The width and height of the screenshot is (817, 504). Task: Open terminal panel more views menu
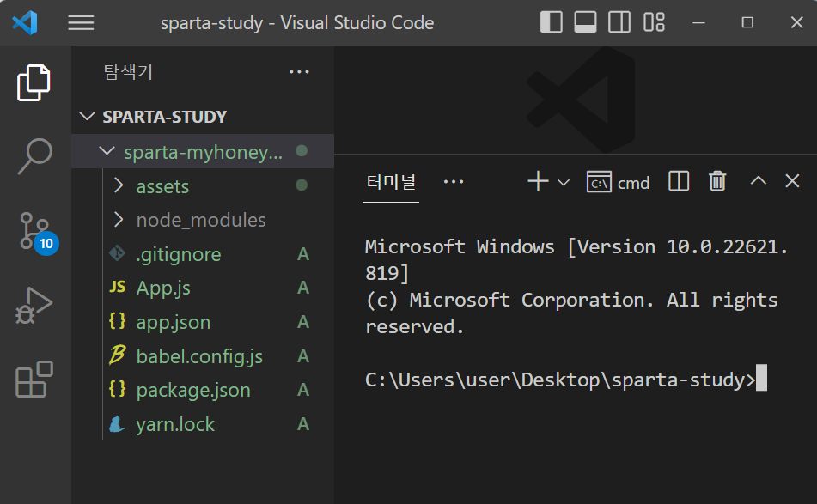tap(454, 182)
